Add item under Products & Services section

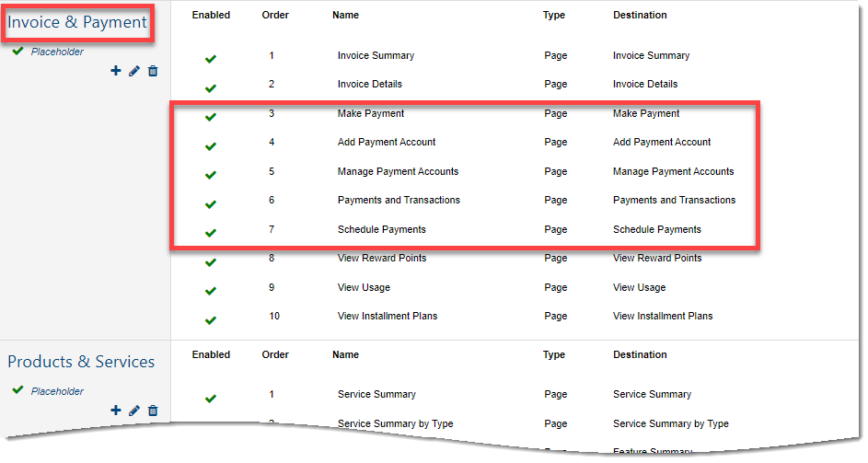(x=116, y=411)
